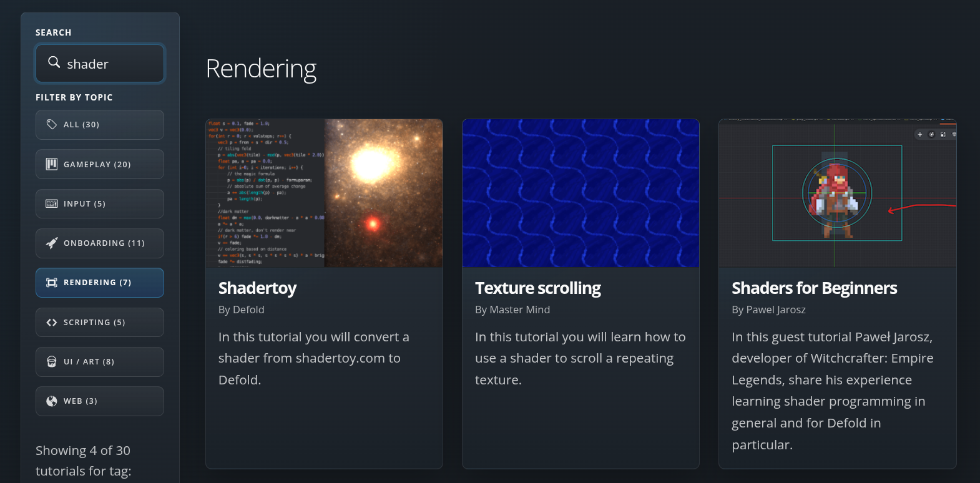This screenshot has height=483, width=980.
Task: Click the rocket icon next to Onboarding
Action: [x=52, y=243]
